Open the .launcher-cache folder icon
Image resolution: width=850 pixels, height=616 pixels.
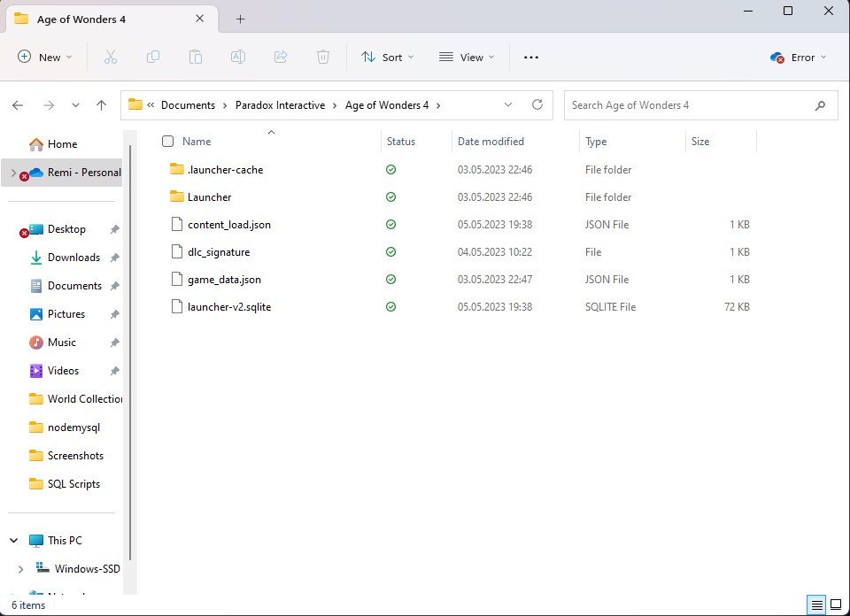177,169
